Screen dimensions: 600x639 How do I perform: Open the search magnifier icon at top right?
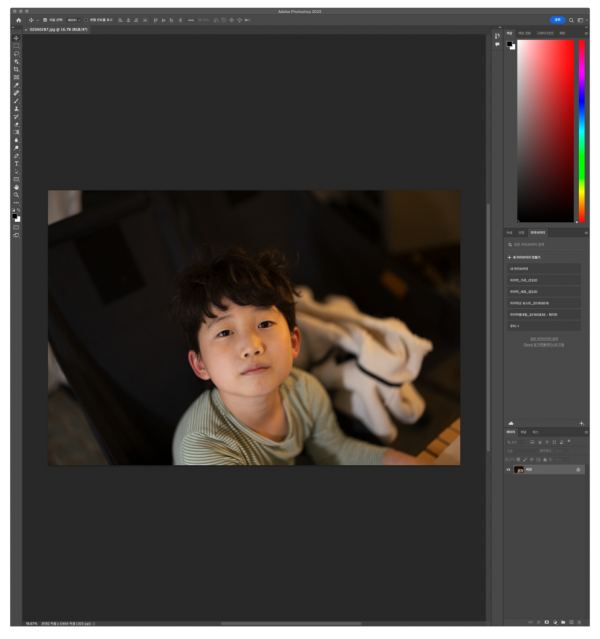pos(571,20)
